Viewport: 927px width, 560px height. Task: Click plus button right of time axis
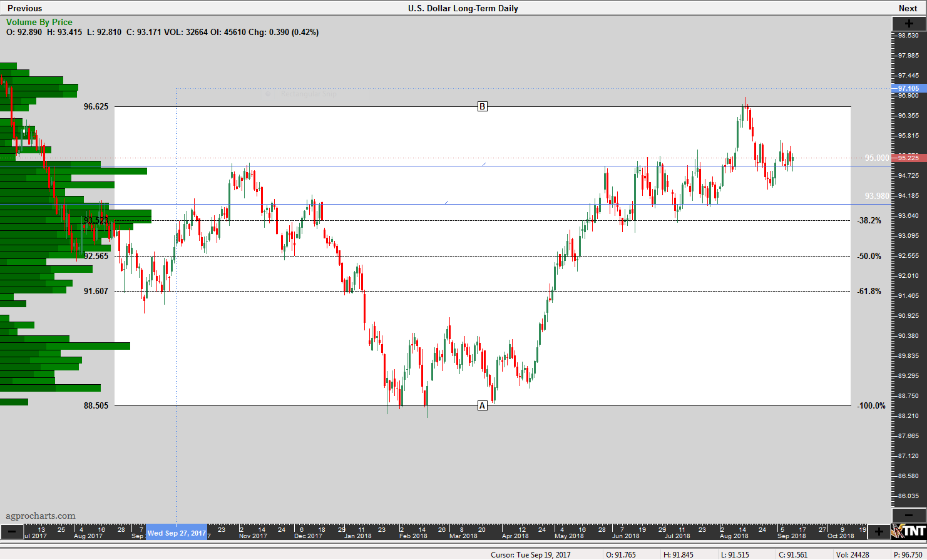[879, 532]
